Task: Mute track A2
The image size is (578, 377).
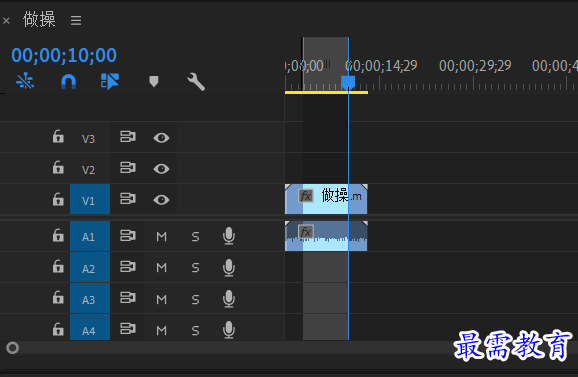Action: (161, 268)
